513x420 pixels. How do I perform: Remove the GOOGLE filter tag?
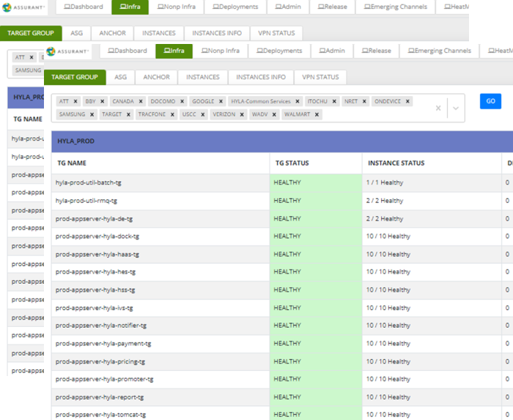[x=221, y=101]
